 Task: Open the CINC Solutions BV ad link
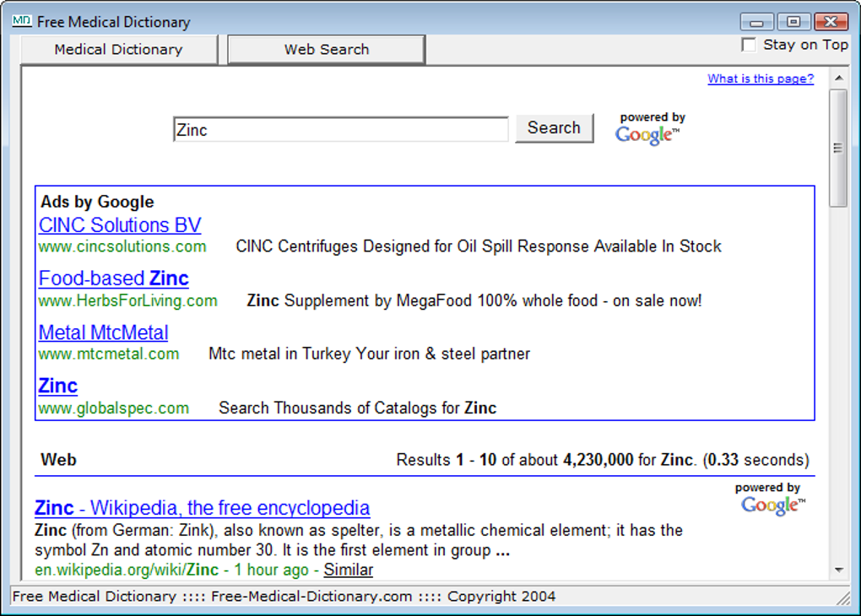120,225
